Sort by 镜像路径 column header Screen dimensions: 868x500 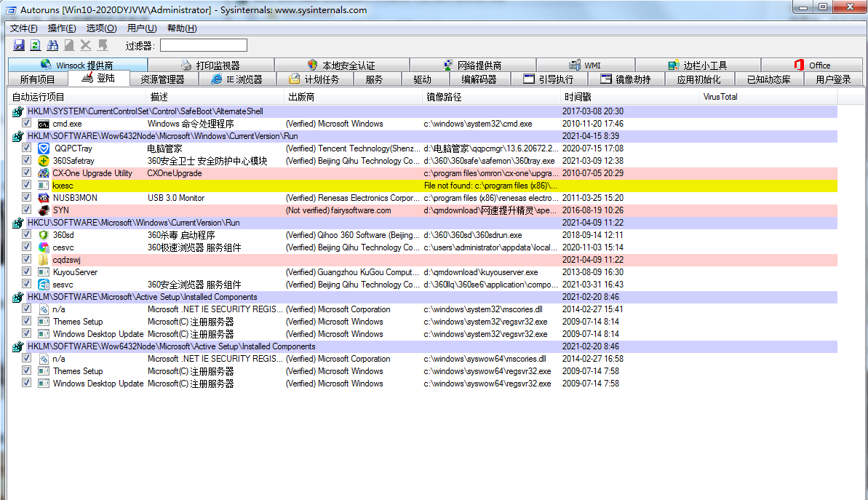click(492, 97)
